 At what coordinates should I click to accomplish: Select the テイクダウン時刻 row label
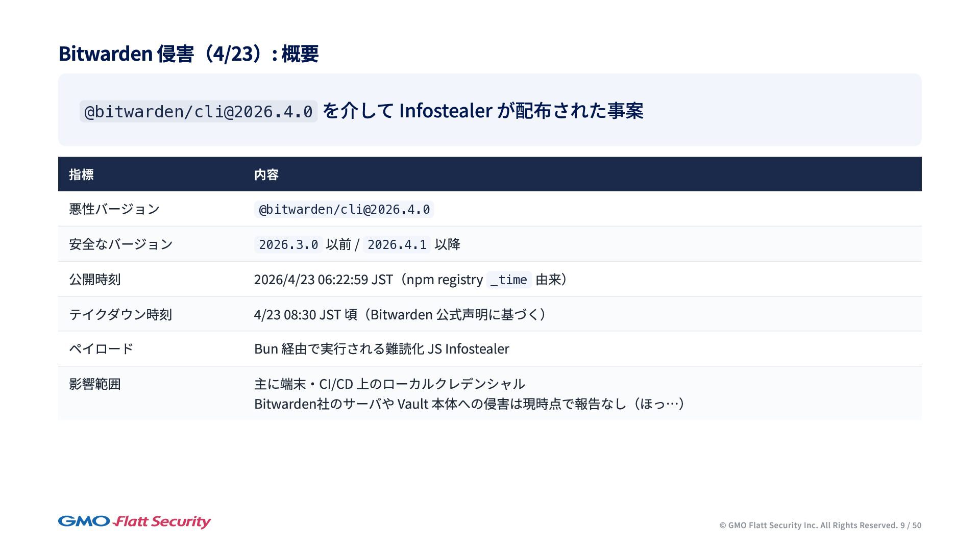click(120, 314)
